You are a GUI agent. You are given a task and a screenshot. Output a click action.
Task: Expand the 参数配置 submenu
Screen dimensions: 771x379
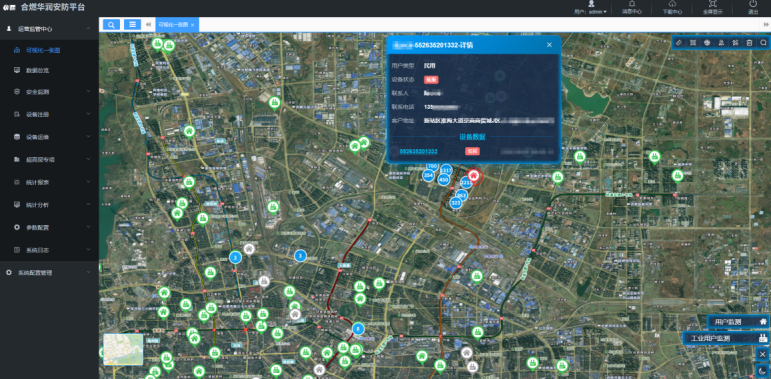tap(49, 227)
